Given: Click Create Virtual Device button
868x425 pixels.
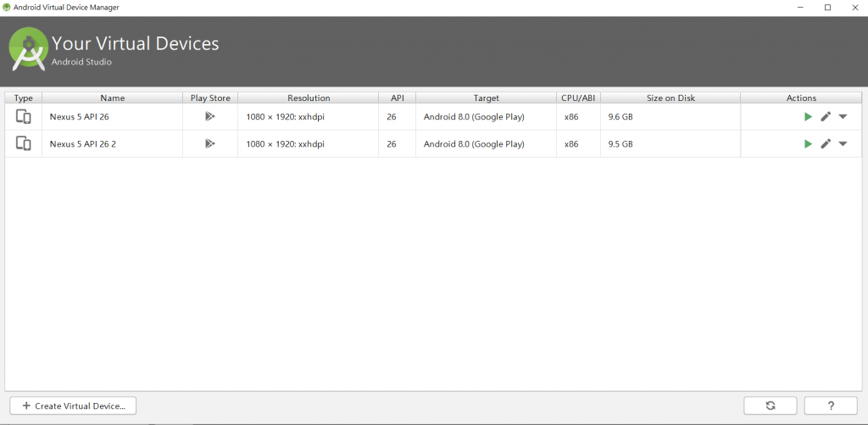Looking at the screenshot, I should tap(73, 405).
